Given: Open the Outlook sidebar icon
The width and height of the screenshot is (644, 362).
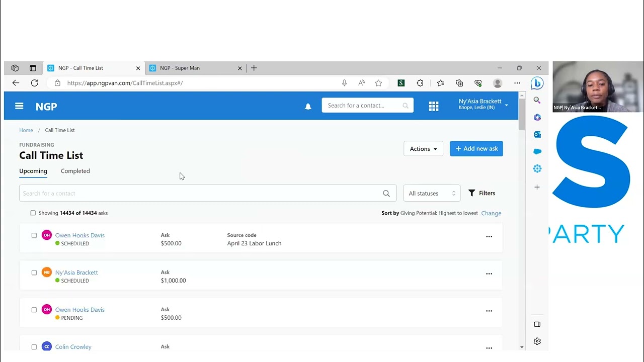Looking at the screenshot, I should (537, 134).
